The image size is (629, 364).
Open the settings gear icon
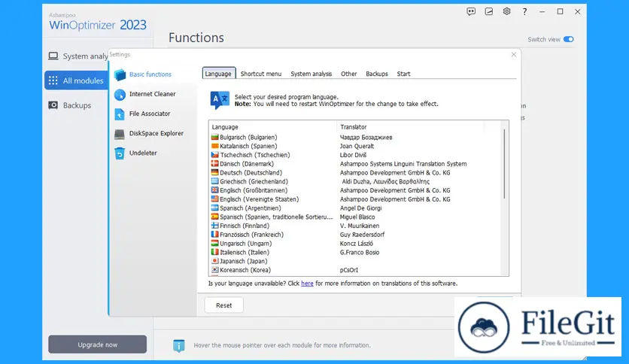coord(506,11)
